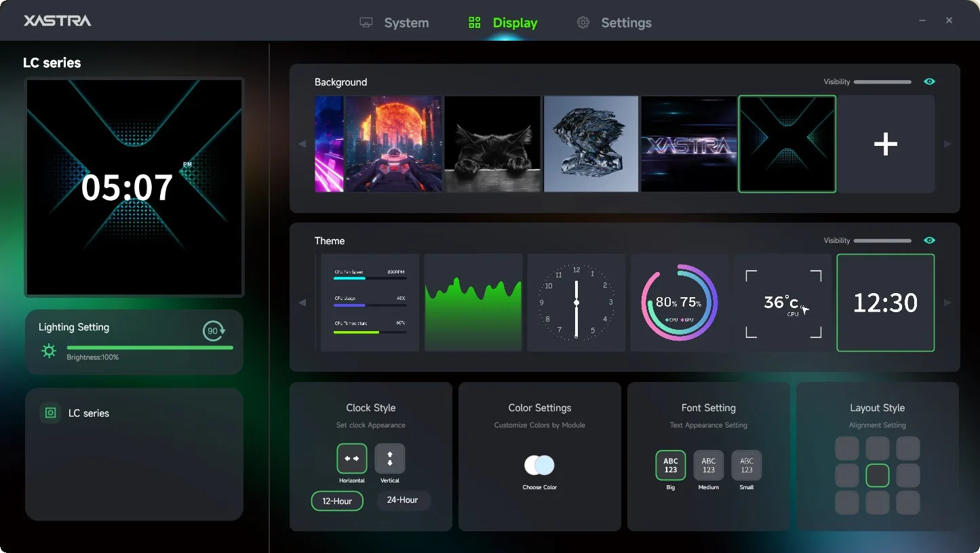980x553 pixels.
Task: Select the LC series device icon
Action: [50, 413]
